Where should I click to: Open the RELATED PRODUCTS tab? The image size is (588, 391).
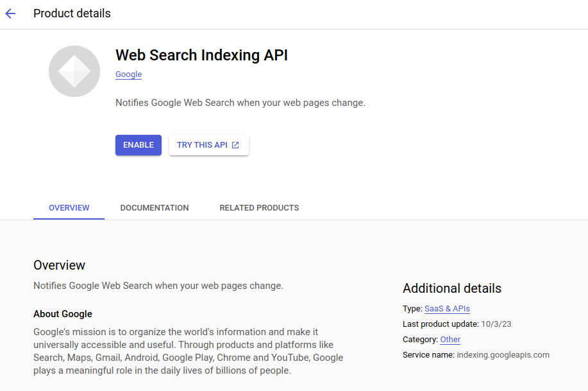pos(258,207)
